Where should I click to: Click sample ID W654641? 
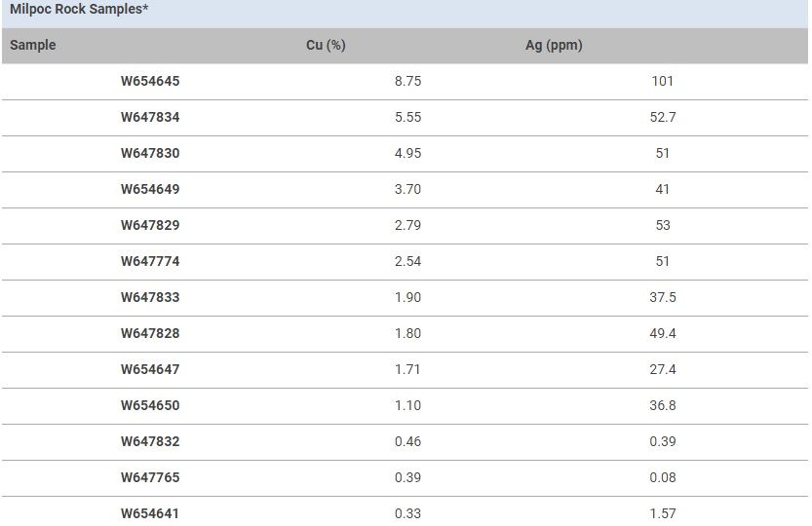[x=150, y=513]
